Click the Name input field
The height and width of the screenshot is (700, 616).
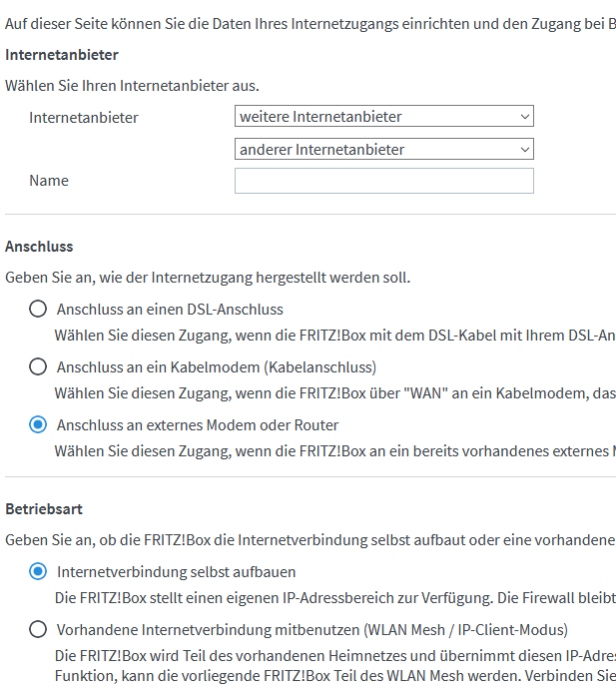pos(383,181)
